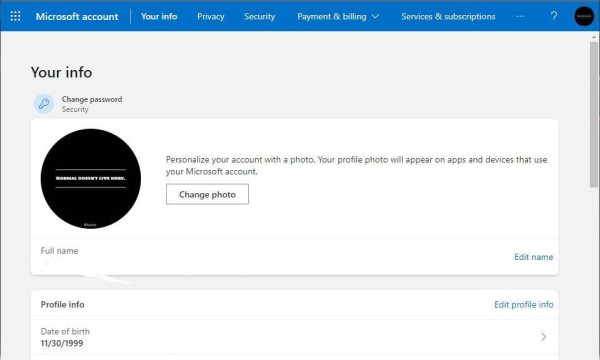The width and height of the screenshot is (600, 360).
Task: Click the Change photo button
Action: point(207,194)
